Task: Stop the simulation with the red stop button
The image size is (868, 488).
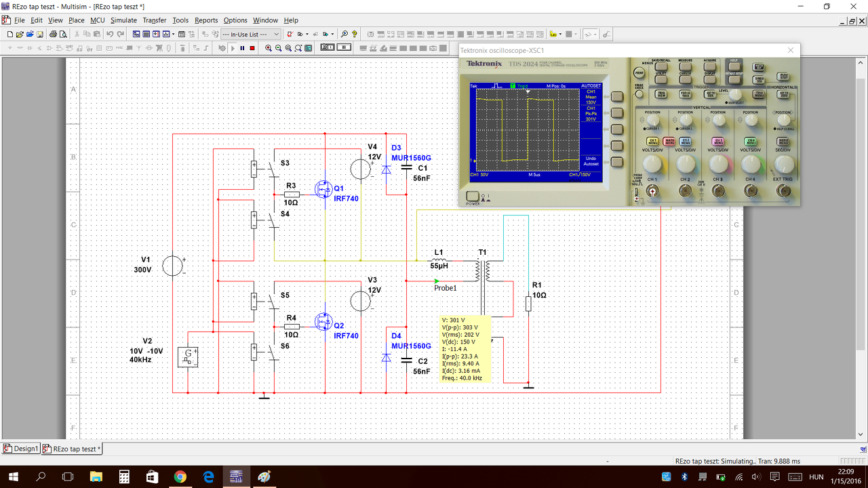Action: click(x=252, y=48)
